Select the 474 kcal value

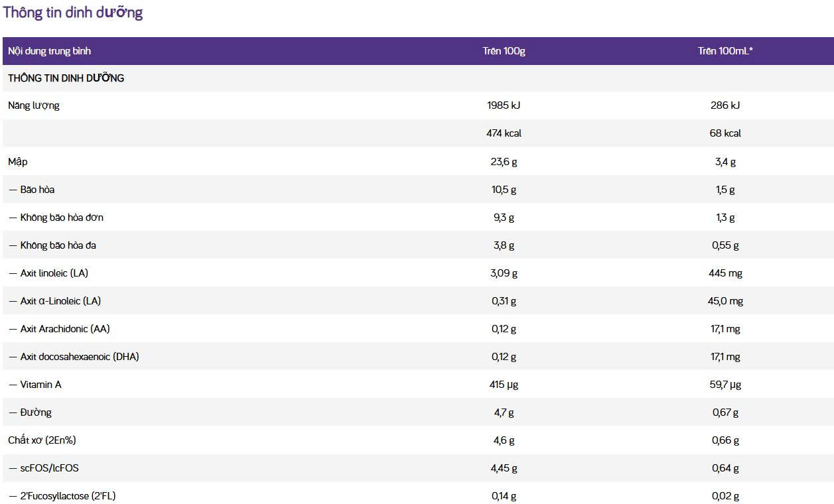(x=504, y=133)
